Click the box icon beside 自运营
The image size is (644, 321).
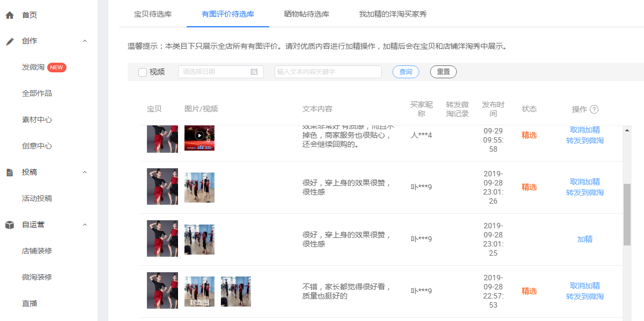9,225
